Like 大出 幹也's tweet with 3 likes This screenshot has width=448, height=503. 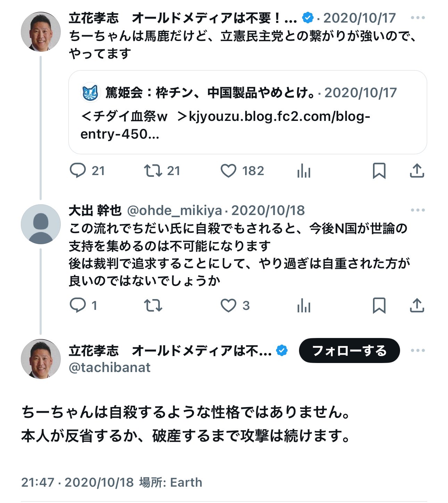229,306
